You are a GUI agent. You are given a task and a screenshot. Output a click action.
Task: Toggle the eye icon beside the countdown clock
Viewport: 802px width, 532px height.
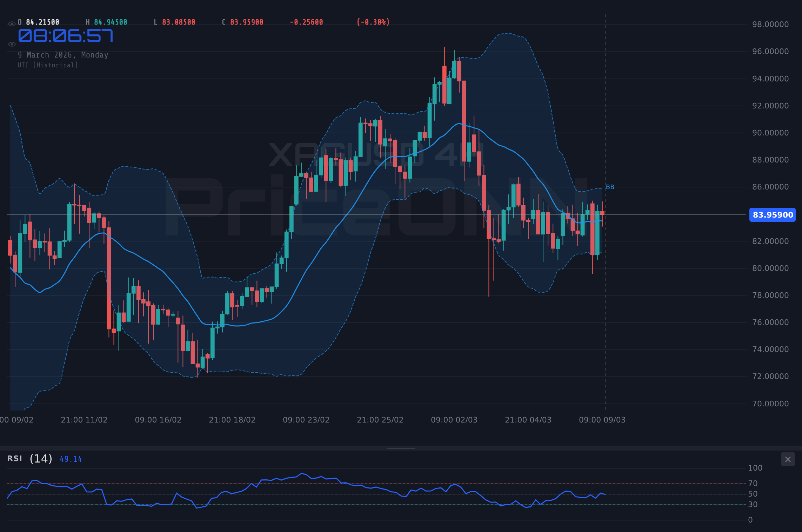tap(12, 44)
